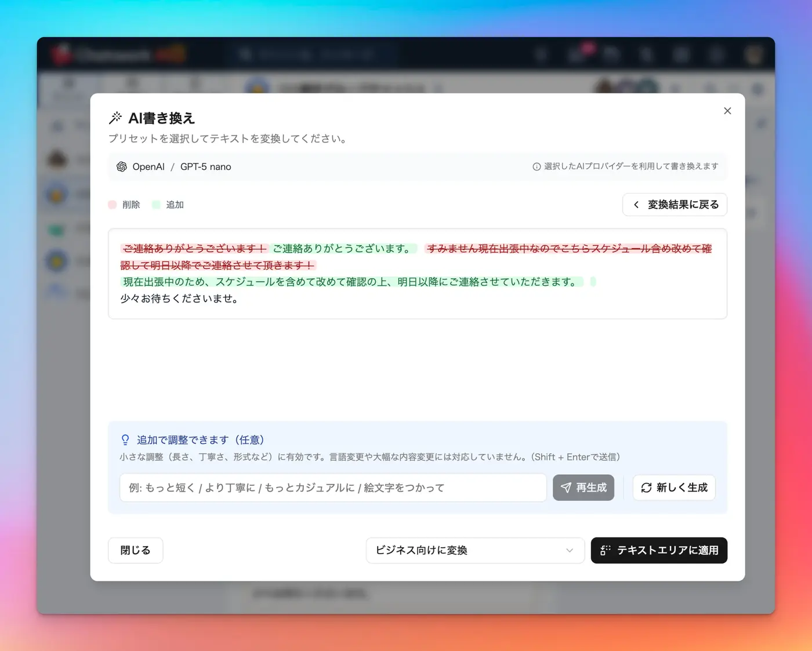Select the OpenAI / GPT-5 nano provider row

417,167
